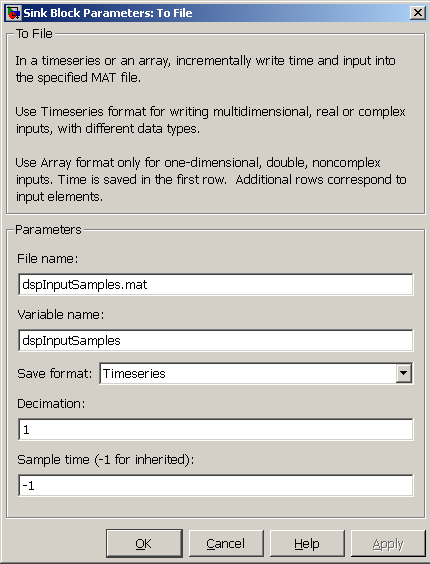
Task: Click the Simulink icon in the title bar
Action: 14,13
